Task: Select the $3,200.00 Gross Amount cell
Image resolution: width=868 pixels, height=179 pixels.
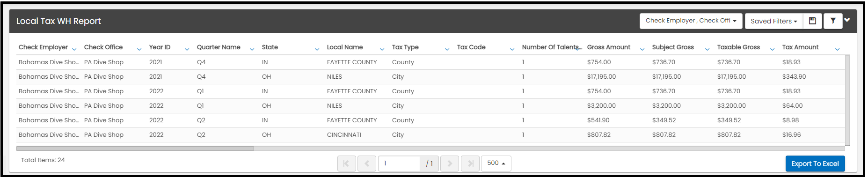Action: coord(601,106)
